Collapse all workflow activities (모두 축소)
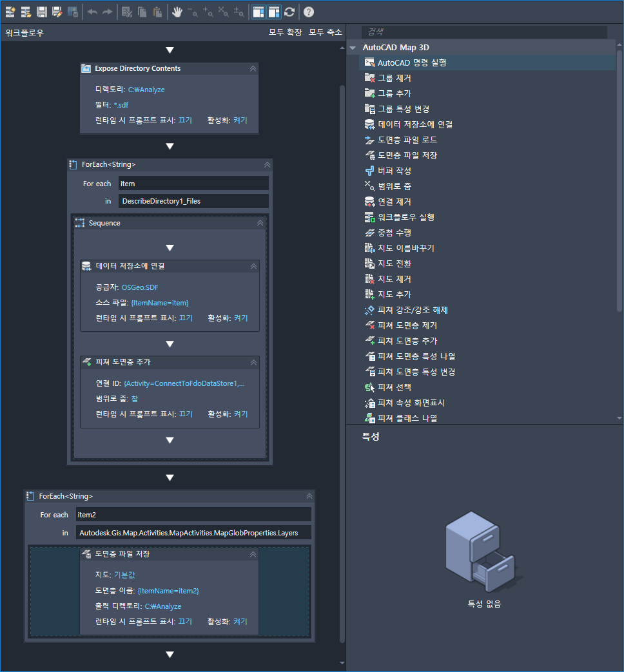This screenshot has height=672, width=624. (326, 32)
